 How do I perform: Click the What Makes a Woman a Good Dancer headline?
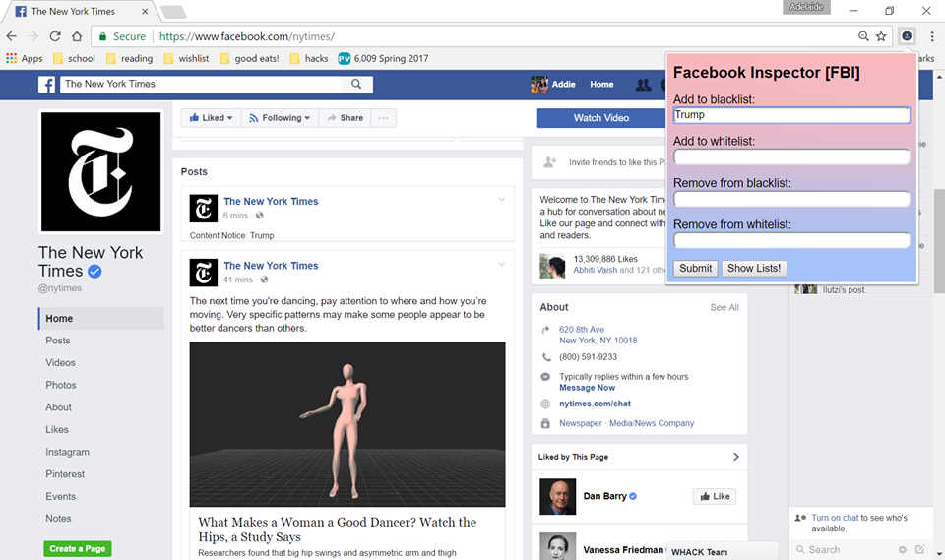pyautogui.click(x=338, y=529)
